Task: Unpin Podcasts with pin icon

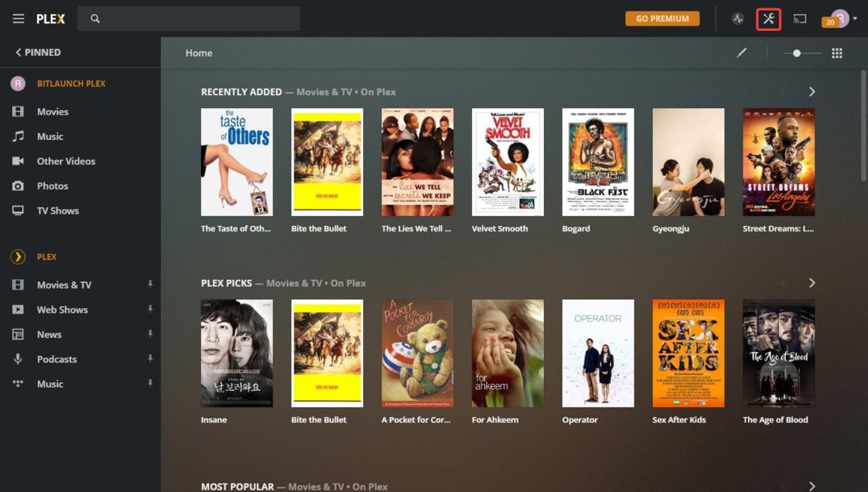Action: coord(150,359)
